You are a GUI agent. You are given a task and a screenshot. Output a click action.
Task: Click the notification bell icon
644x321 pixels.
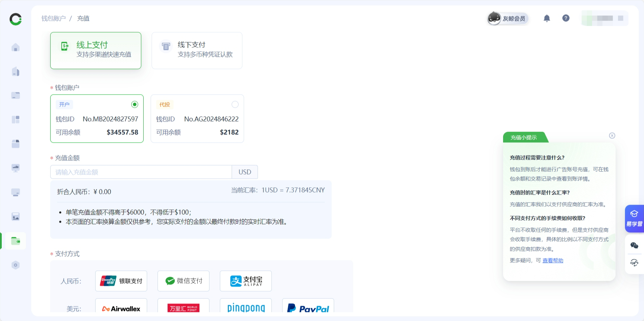pyautogui.click(x=547, y=18)
